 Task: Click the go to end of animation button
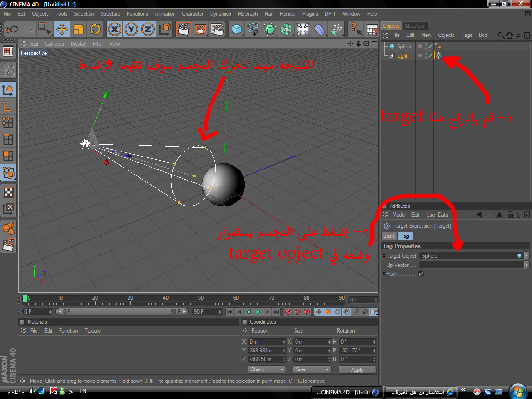coord(277,312)
